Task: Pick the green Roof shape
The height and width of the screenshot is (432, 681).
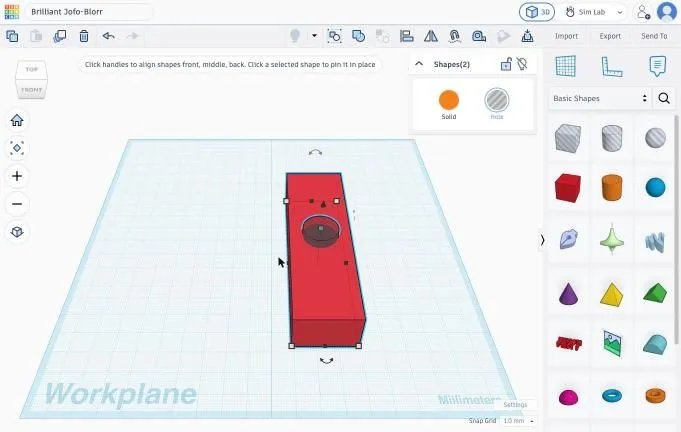Action: [655, 293]
